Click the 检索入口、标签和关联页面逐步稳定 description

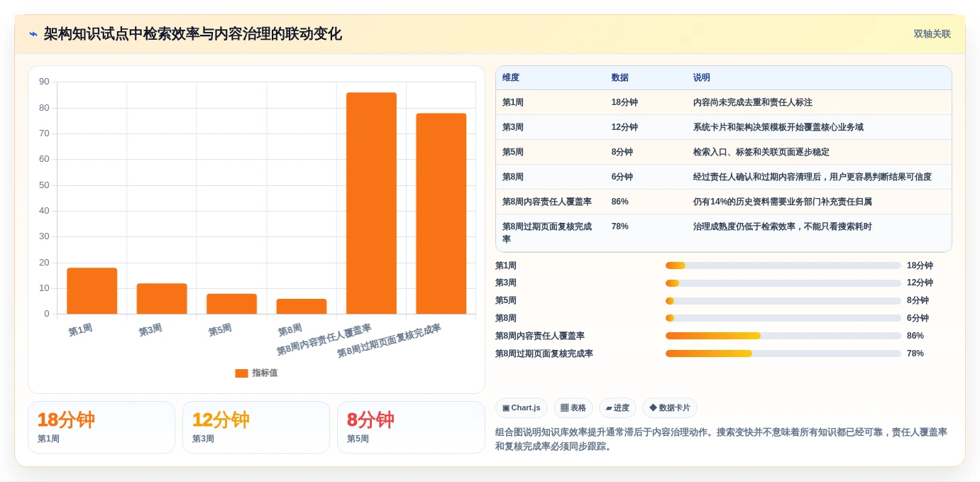[761, 152]
